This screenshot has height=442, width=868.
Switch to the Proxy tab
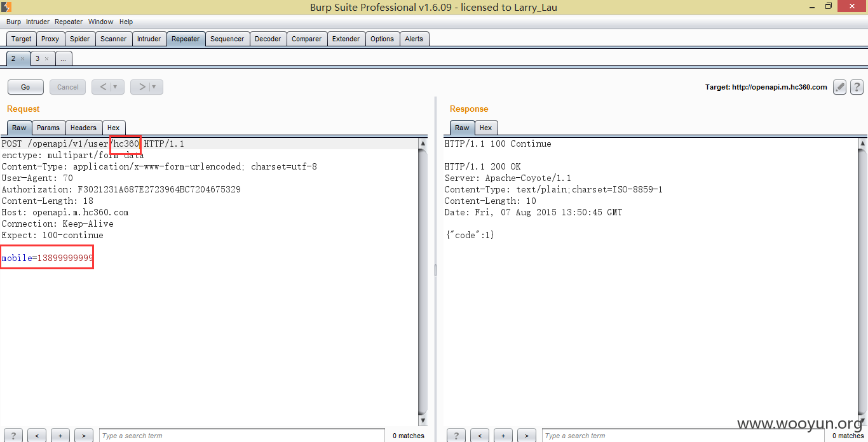pos(50,39)
